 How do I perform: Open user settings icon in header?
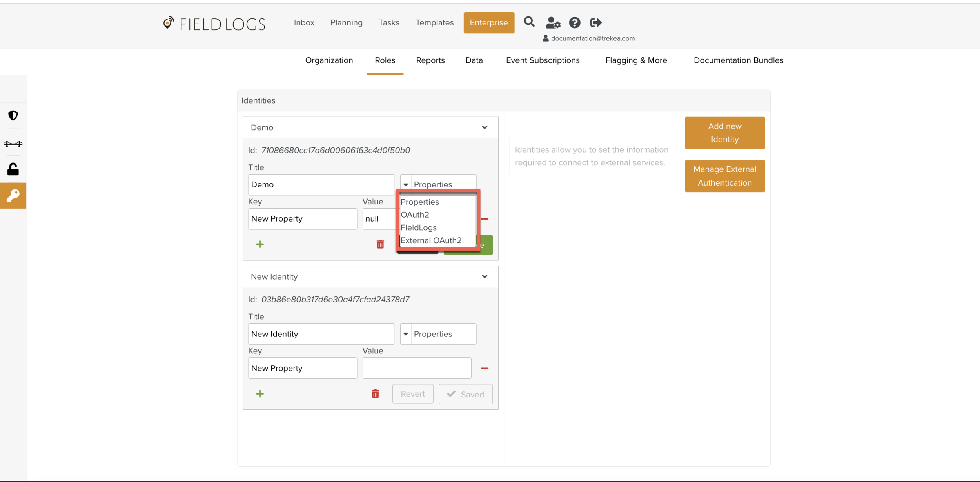[553, 23]
